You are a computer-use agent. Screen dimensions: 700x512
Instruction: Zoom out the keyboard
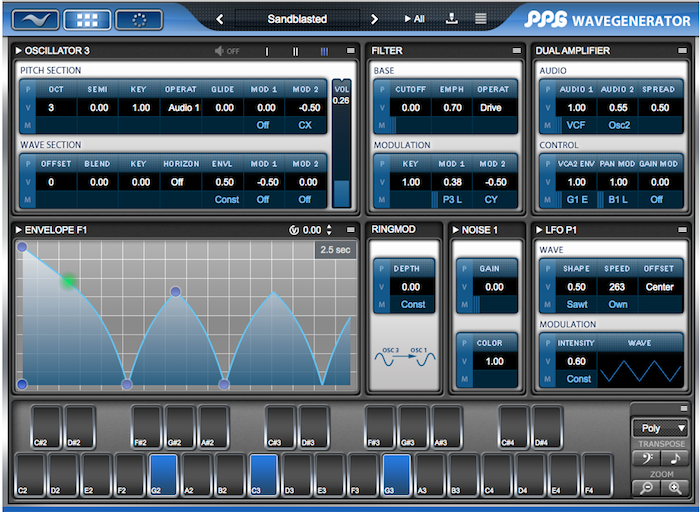pyautogui.click(x=646, y=488)
